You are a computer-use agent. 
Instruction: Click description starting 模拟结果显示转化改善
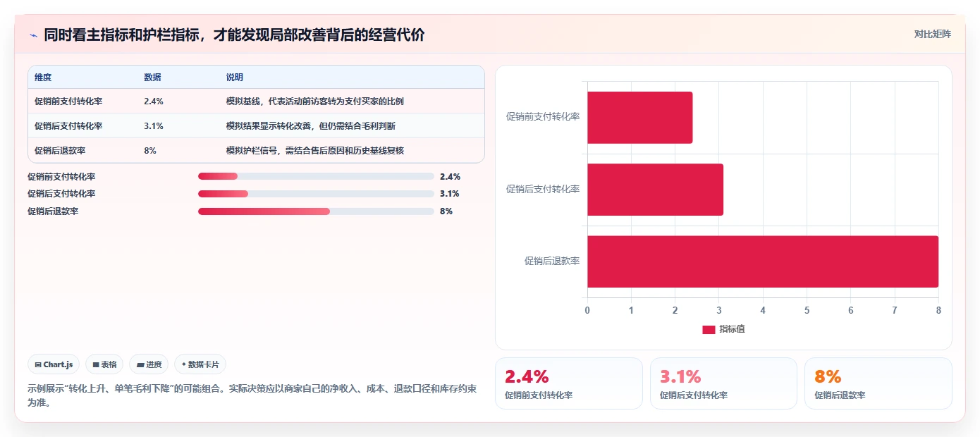pyautogui.click(x=310, y=126)
